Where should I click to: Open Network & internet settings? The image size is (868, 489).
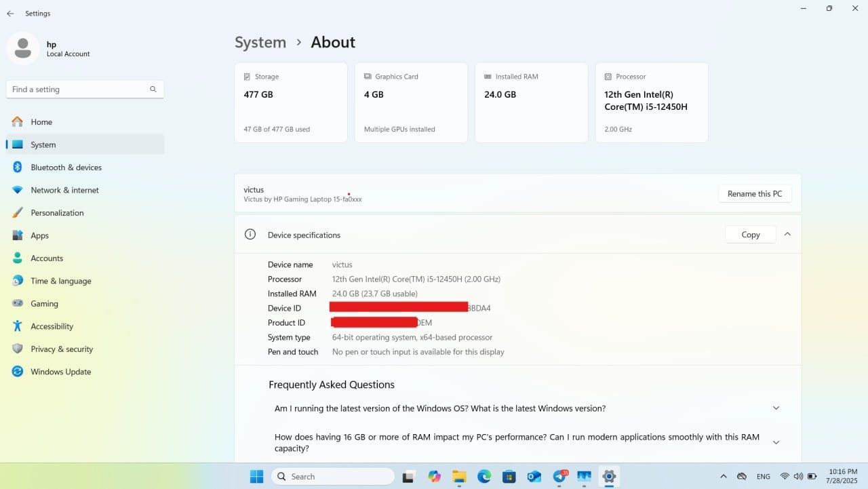click(85, 190)
